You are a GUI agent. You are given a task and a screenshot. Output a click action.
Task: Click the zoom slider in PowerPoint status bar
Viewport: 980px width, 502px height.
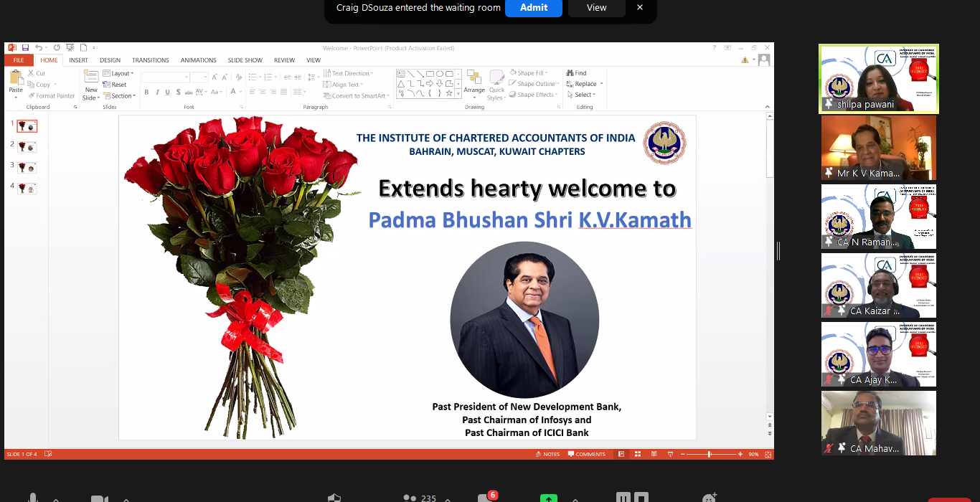pyautogui.click(x=709, y=454)
